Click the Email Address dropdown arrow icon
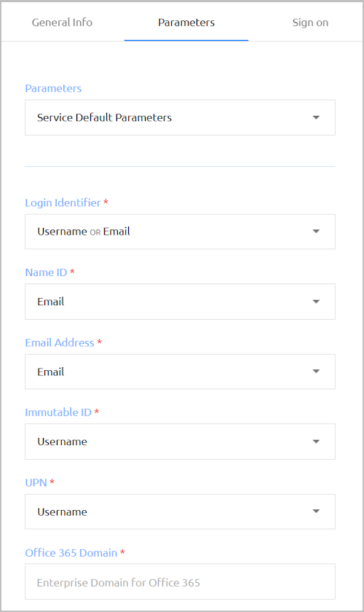Image resolution: width=364 pixels, height=612 pixels. pos(316,371)
